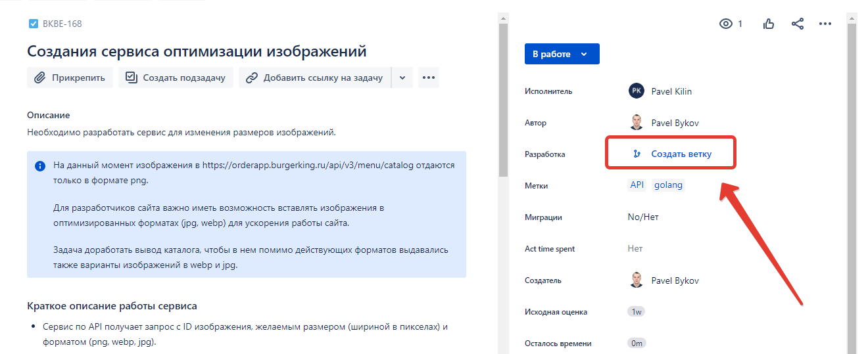Expand the arrow next to "Добавить ссылку на задачу"
The height and width of the screenshot is (354, 868).
point(402,77)
